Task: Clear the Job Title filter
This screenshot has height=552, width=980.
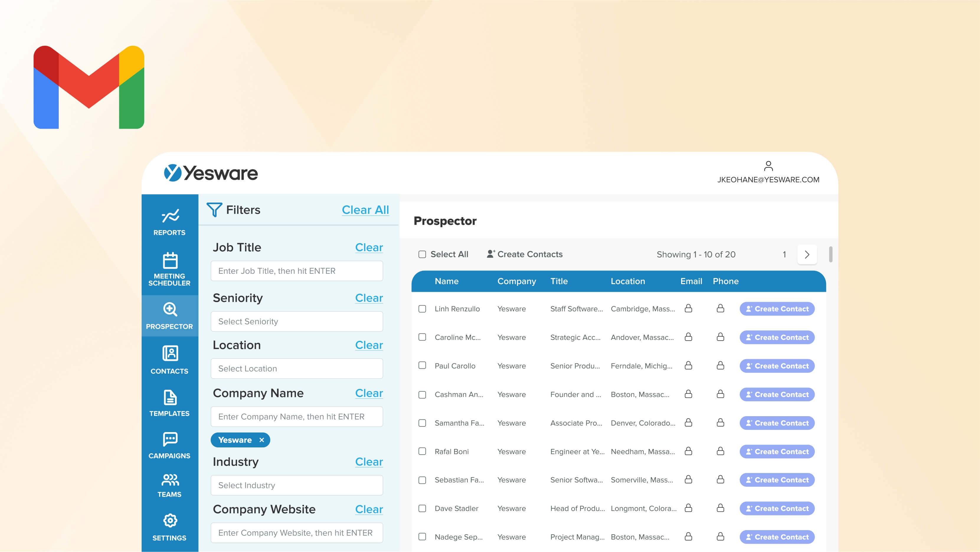Action: (369, 247)
